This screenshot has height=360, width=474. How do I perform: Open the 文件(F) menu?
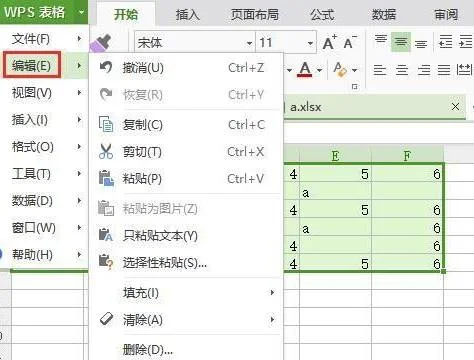tap(44, 39)
